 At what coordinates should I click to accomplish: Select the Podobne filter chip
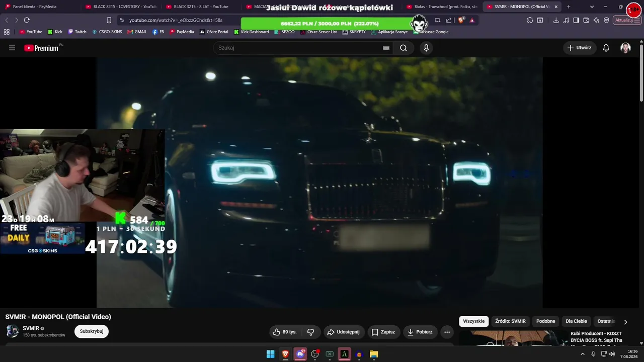click(x=546, y=321)
